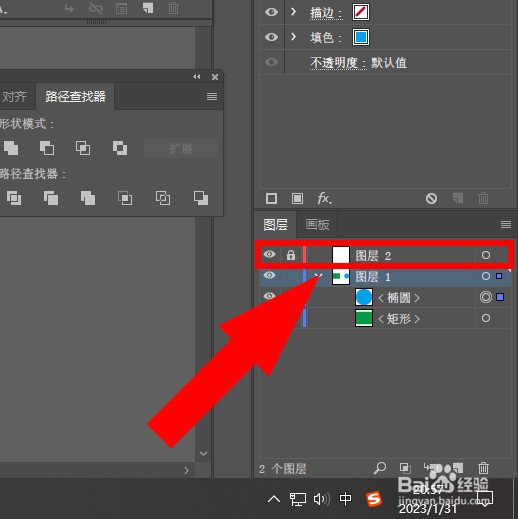The image size is (518, 519).
Task: Toggle visibility of 描边 attribute
Action: tap(271, 12)
